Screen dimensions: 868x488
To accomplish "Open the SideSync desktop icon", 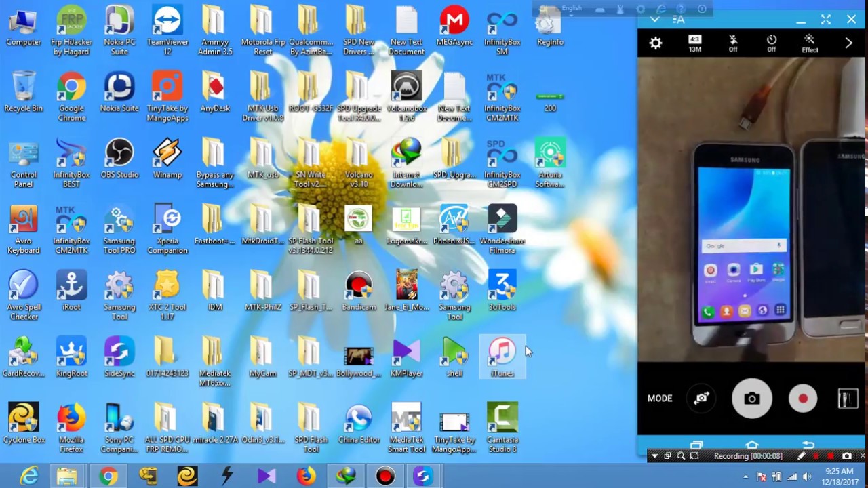I will (x=119, y=357).
